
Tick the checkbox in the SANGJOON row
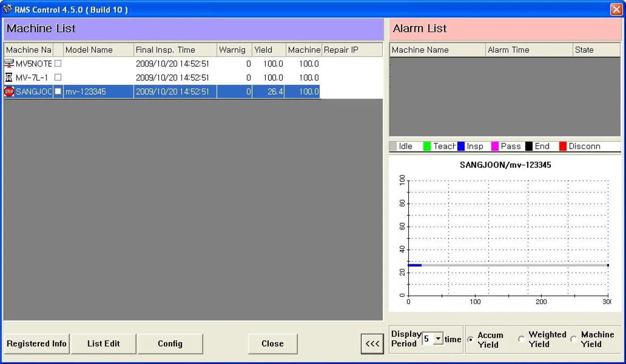pos(58,91)
